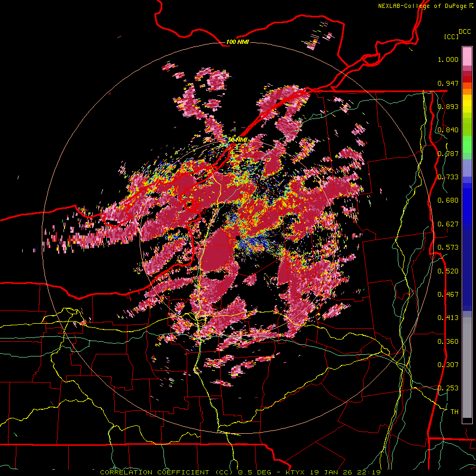Select the 0.893 scale value
This screenshot has height=476, width=476.
448,106
